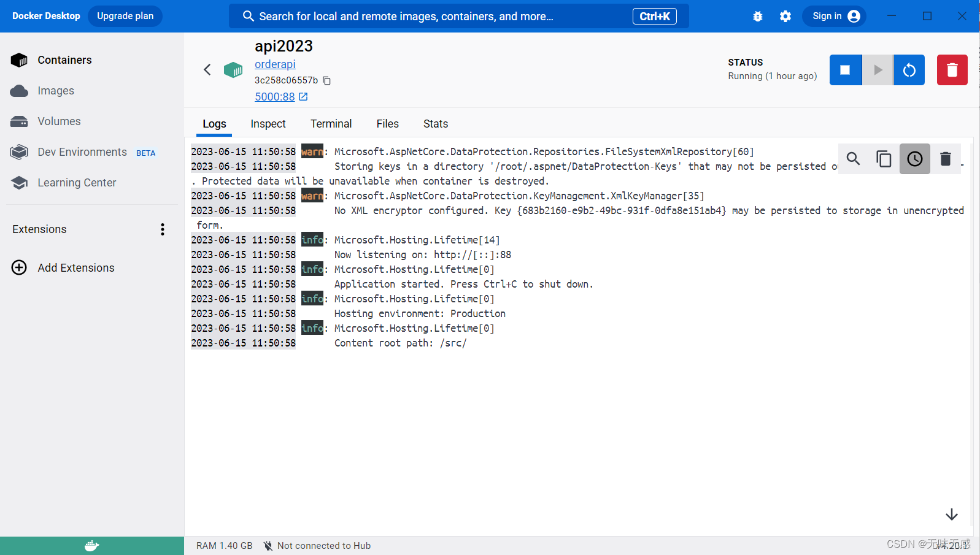
Task: Copy logs to clipboard
Action: [884, 159]
